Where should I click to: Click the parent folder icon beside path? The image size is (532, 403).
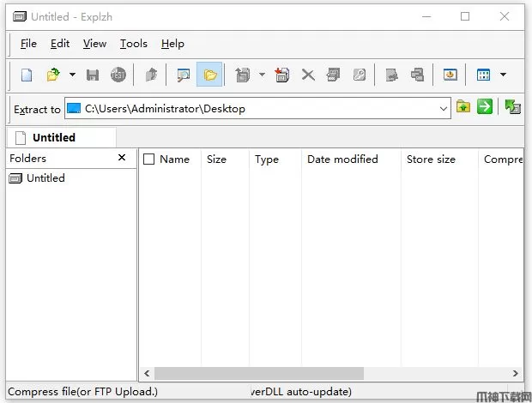(x=463, y=107)
